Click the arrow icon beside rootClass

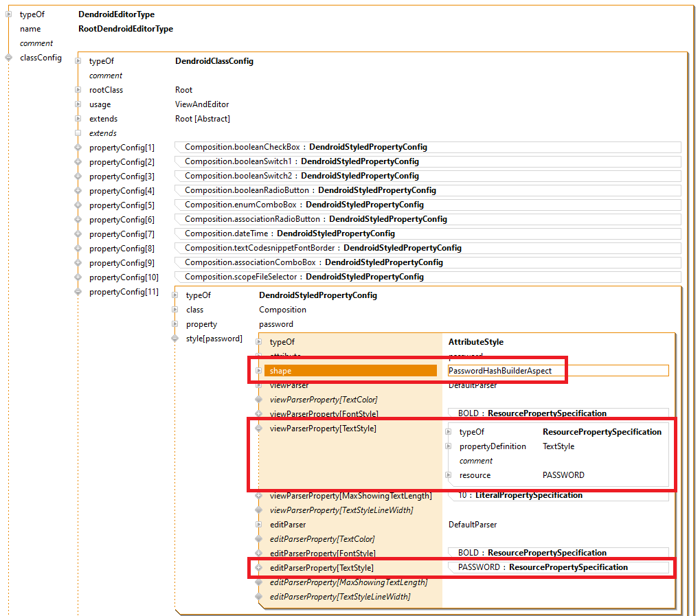[78, 90]
